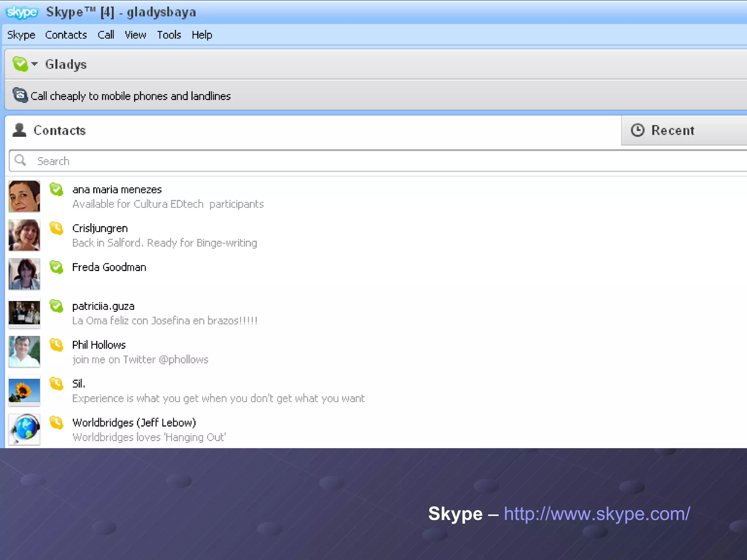Open the Help menu
747x560 pixels.
click(202, 35)
